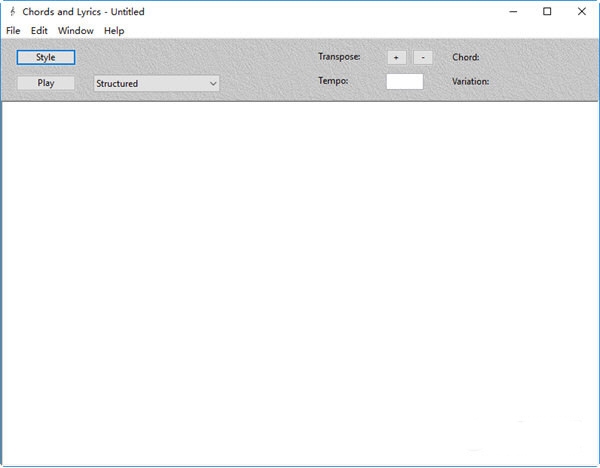Open the File menu
The image size is (600, 468).
pos(13,31)
